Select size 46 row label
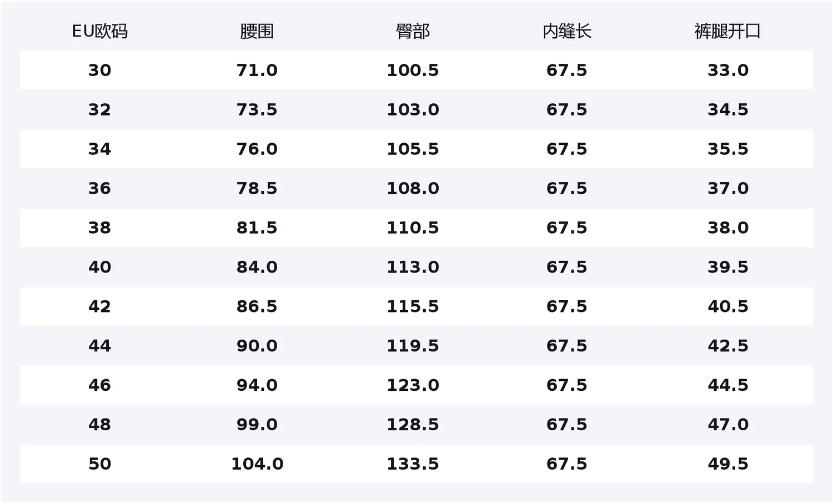The width and height of the screenshot is (833, 504). pyautogui.click(x=100, y=386)
